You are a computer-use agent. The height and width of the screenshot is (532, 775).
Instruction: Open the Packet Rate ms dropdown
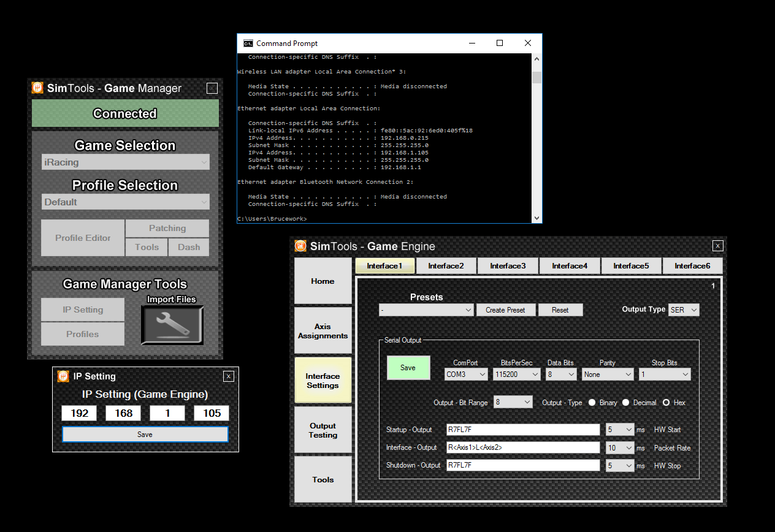click(x=619, y=448)
